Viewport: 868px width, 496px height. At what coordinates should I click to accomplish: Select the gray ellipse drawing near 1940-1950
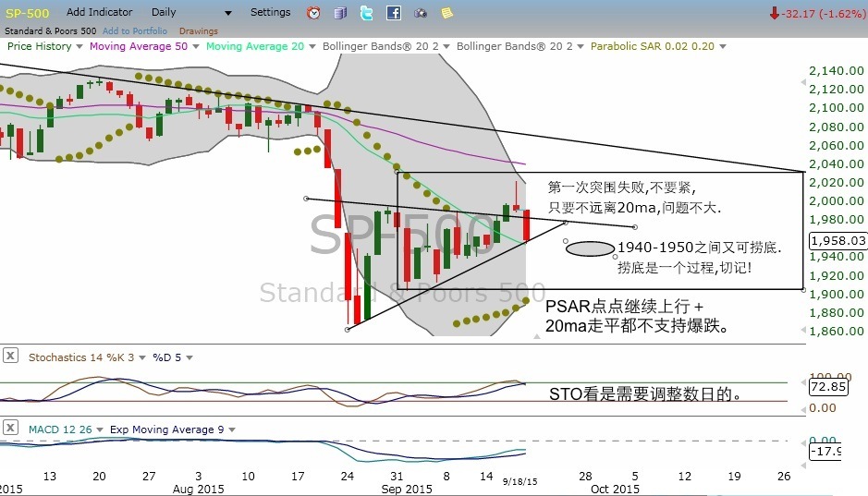click(x=590, y=248)
